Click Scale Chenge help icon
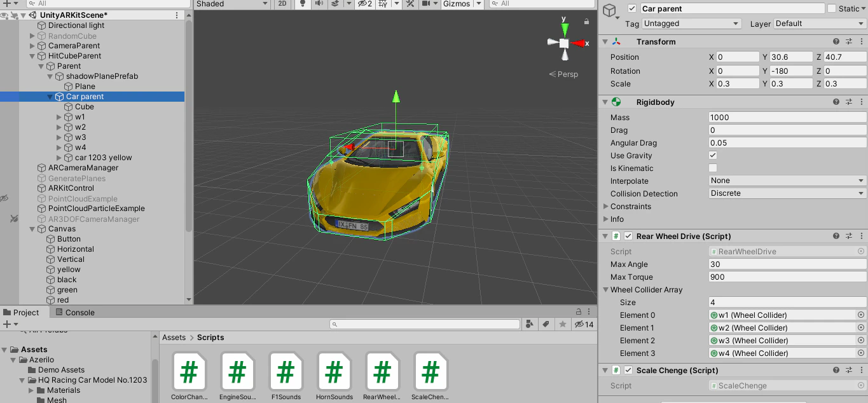 click(x=836, y=371)
